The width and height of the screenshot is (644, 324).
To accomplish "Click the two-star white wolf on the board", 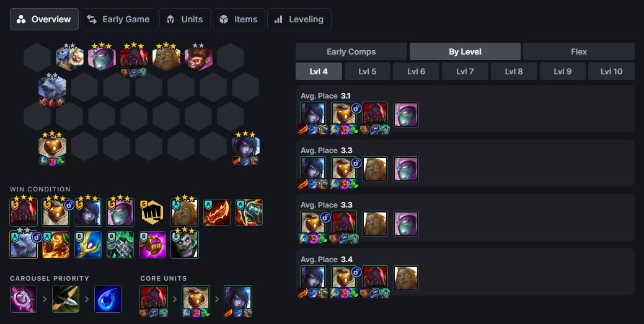I will (x=52, y=87).
